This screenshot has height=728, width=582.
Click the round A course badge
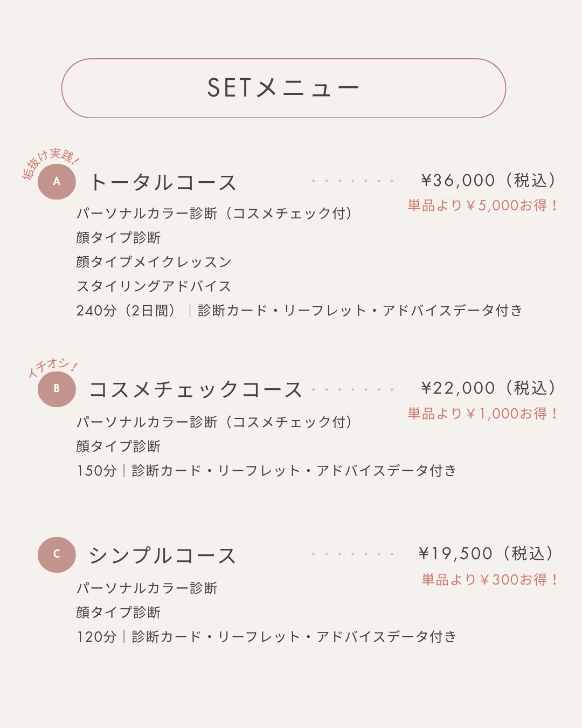coord(57,181)
